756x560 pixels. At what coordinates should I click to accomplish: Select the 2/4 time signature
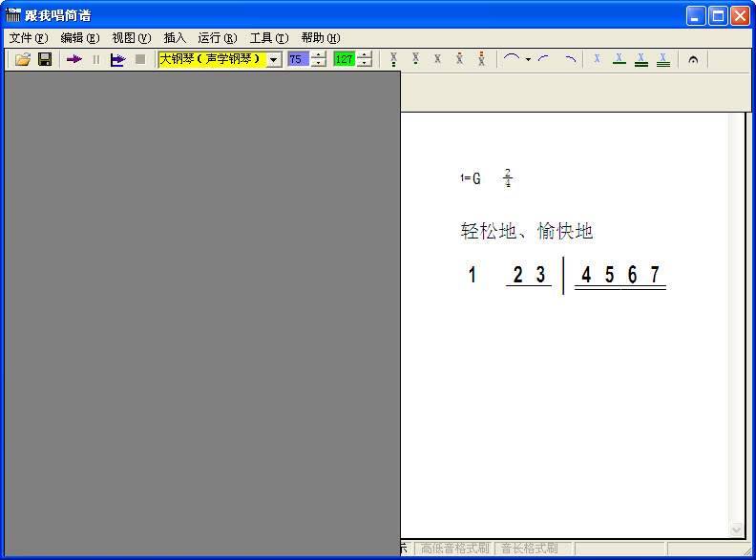pyautogui.click(x=508, y=177)
